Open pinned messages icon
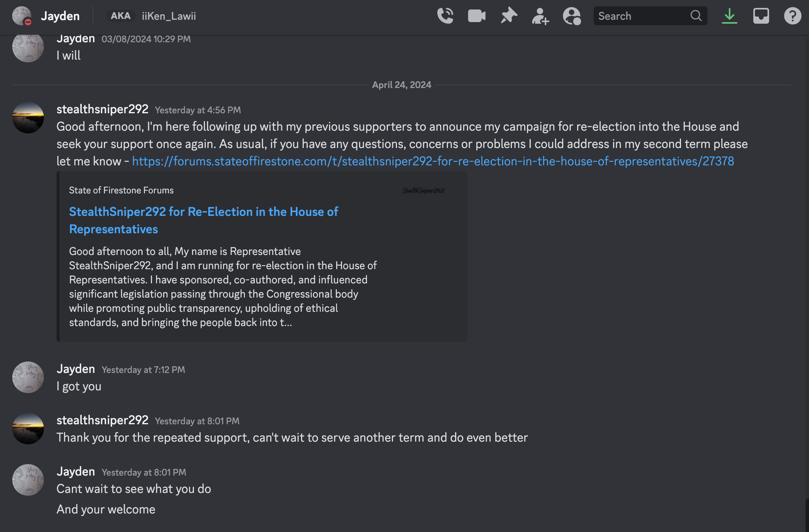 508,16
